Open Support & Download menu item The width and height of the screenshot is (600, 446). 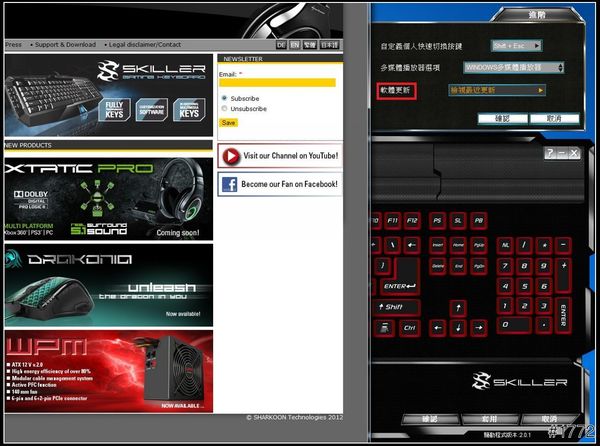63,45
